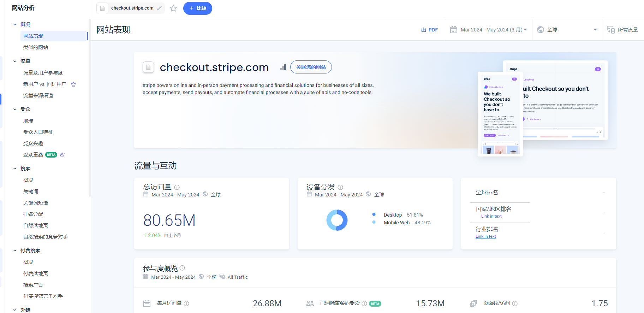The image size is (644, 313).
Task: Collapse the 流量 sidebar section
Action: 15,61
